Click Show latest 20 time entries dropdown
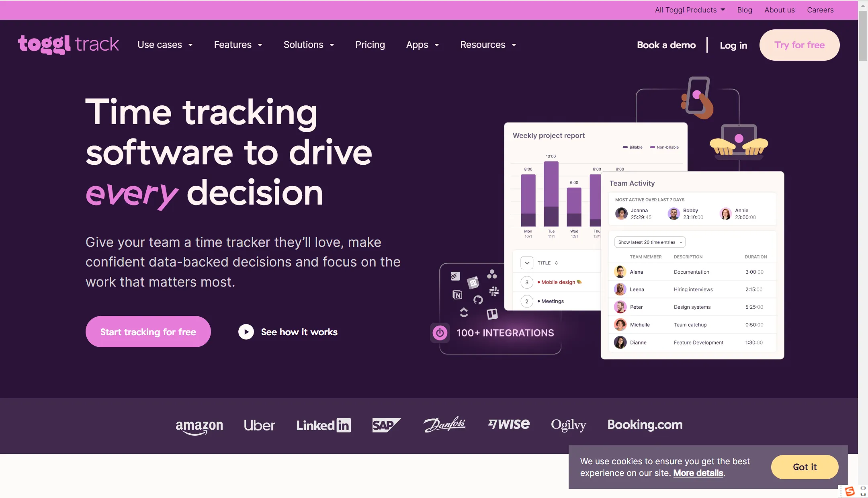 coord(649,242)
